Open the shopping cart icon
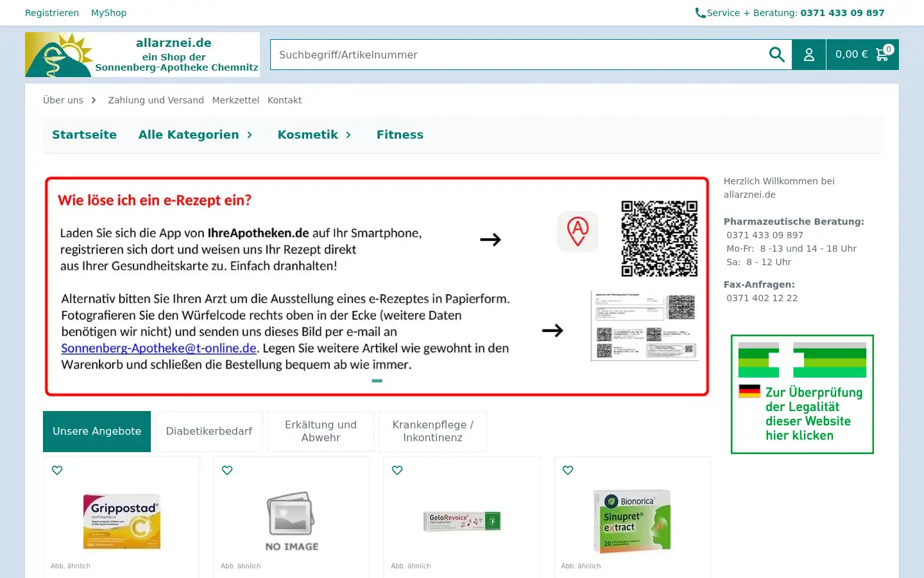The height and width of the screenshot is (578, 924). click(883, 54)
